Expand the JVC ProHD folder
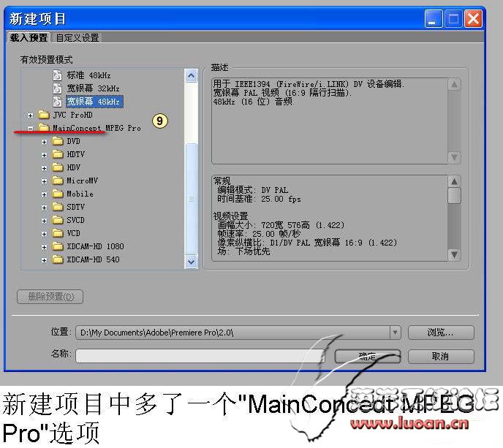 pyautogui.click(x=30, y=115)
